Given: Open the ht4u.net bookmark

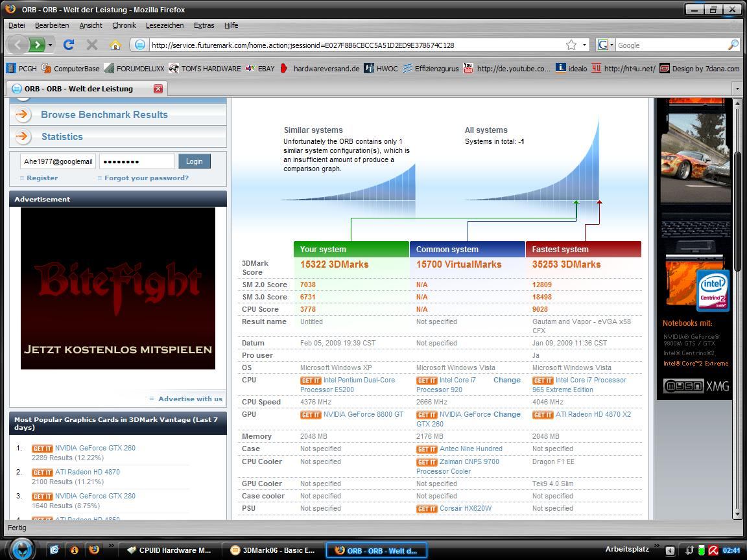Looking at the screenshot, I should pos(624,69).
